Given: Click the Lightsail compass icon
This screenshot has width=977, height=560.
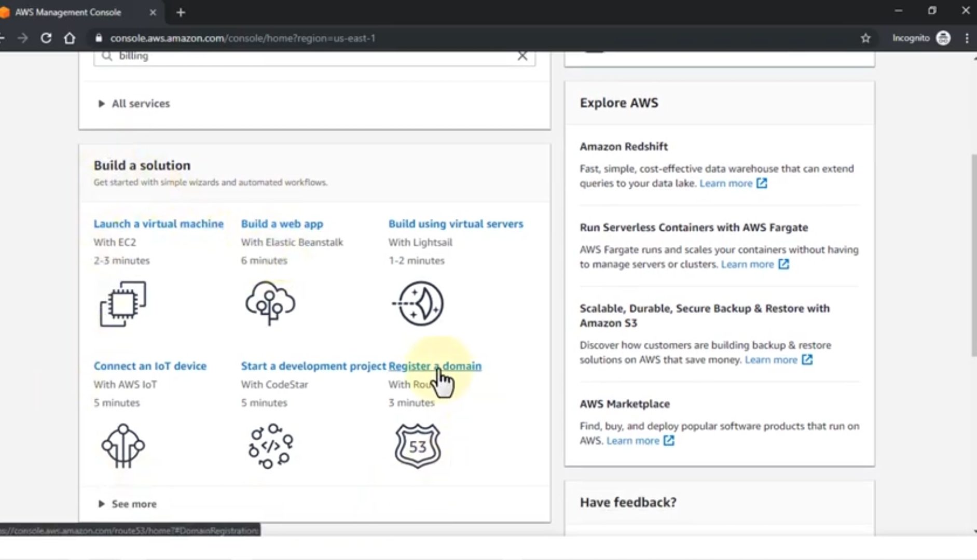Looking at the screenshot, I should tap(418, 303).
